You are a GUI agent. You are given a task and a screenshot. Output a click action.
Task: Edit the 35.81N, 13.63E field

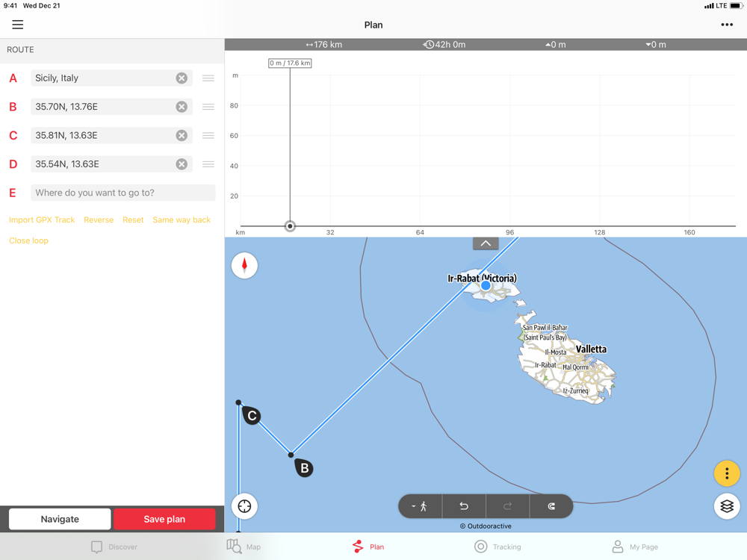111,135
